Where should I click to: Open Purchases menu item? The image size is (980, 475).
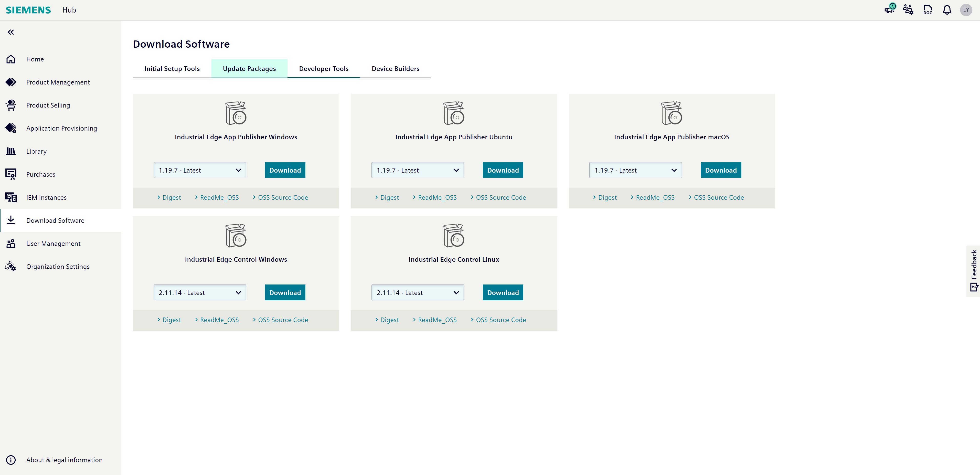point(60,174)
